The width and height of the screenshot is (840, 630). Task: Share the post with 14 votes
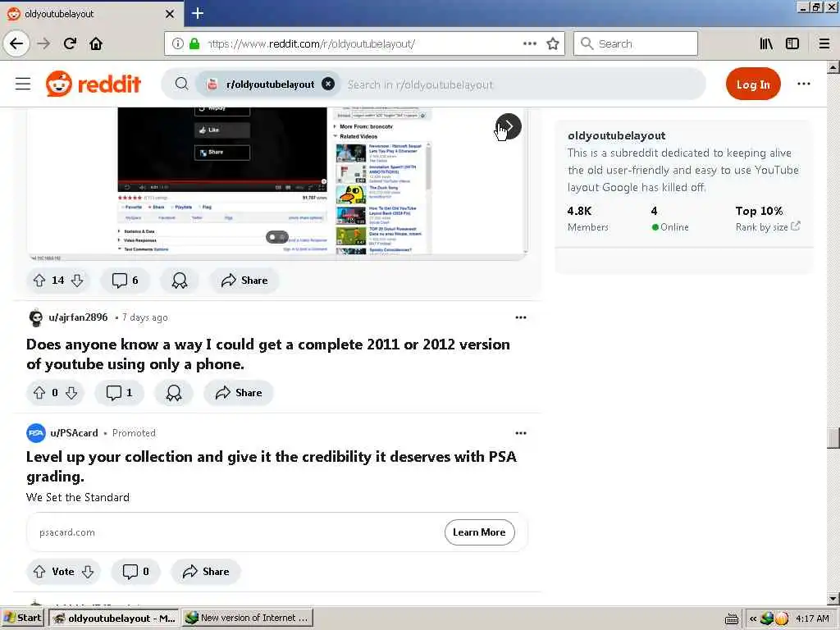(x=244, y=281)
